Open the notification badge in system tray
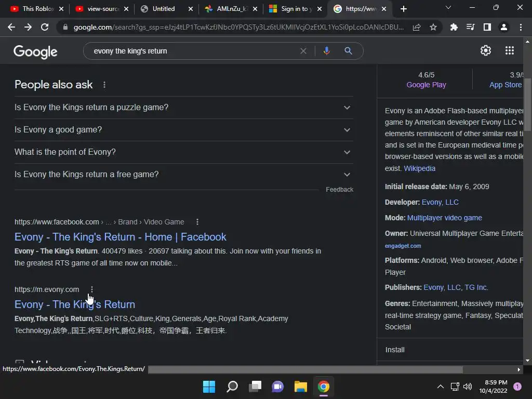The image size is (532, 399). point(517,387)
